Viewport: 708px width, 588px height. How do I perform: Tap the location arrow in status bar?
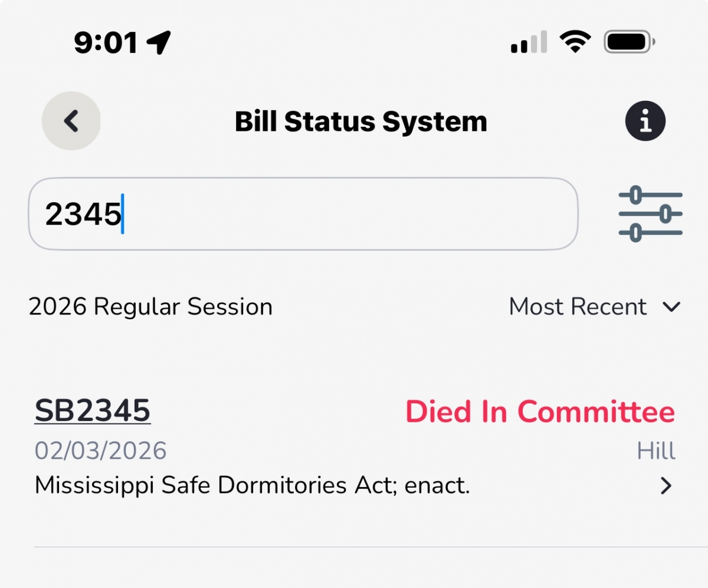point(159,42)
